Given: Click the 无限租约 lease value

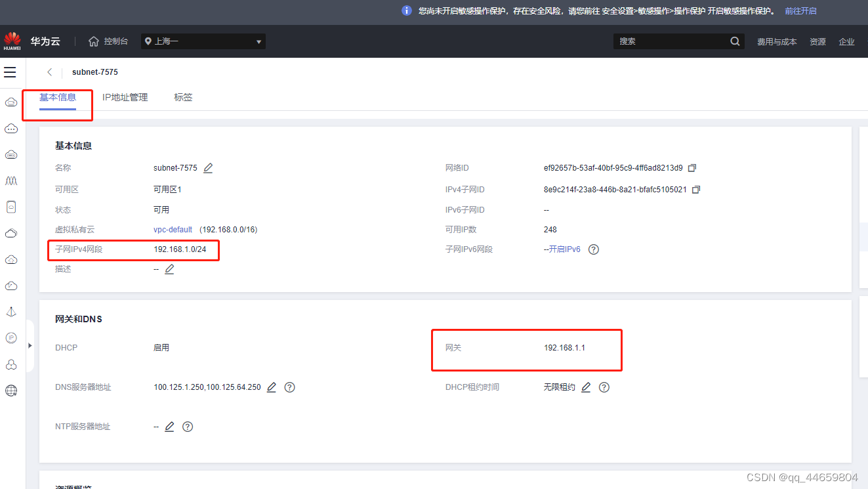Looking at the screenshot, I should [560, 387].
